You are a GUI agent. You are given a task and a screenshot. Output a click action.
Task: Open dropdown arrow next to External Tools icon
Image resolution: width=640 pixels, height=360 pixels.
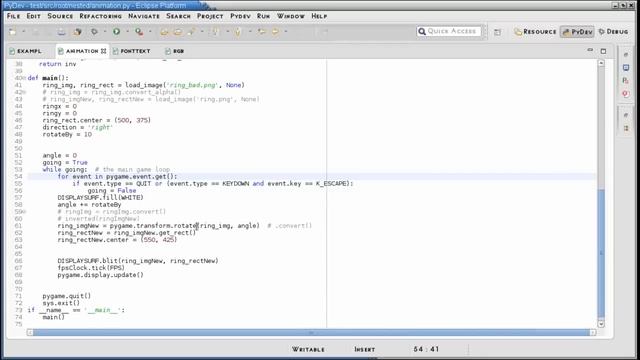pyautogui.click(x=150, y=31)
